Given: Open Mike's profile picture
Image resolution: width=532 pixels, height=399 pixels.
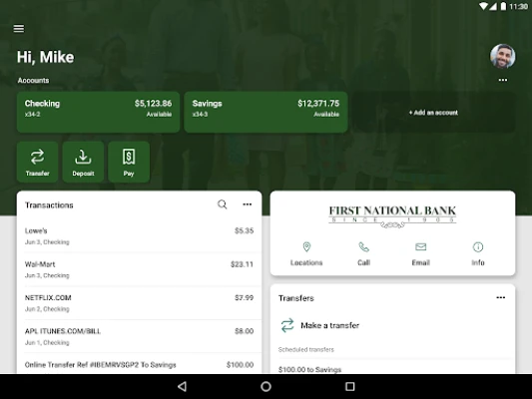Looking at the screenshot, I should click(x=502, y=56).
